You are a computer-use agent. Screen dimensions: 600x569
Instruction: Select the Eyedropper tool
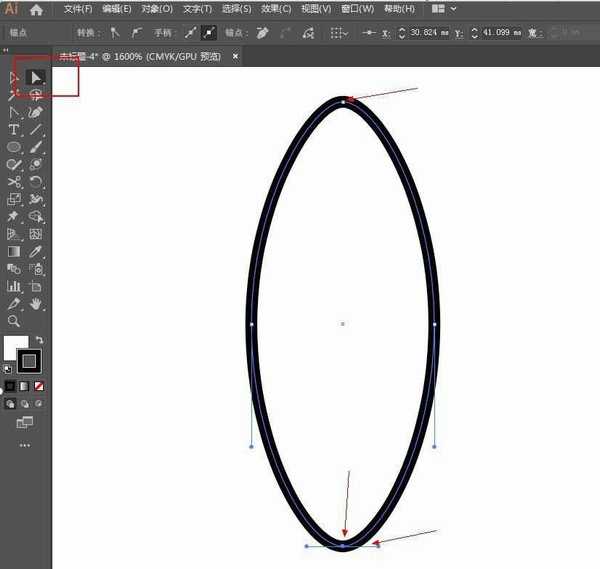click(36, 251)
